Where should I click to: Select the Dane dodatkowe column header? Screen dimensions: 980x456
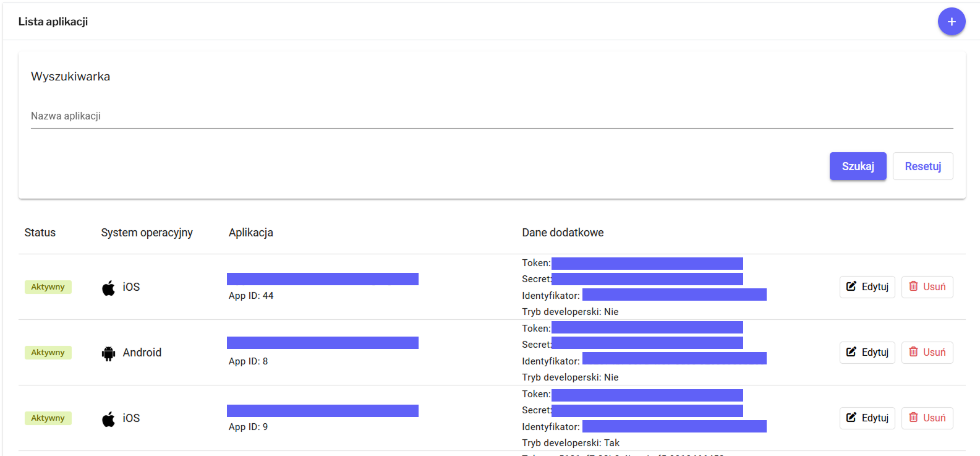point(563,233)
